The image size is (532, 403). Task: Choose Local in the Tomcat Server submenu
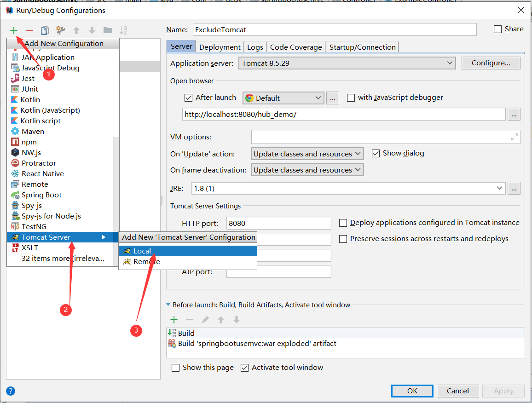coord(188,251)
